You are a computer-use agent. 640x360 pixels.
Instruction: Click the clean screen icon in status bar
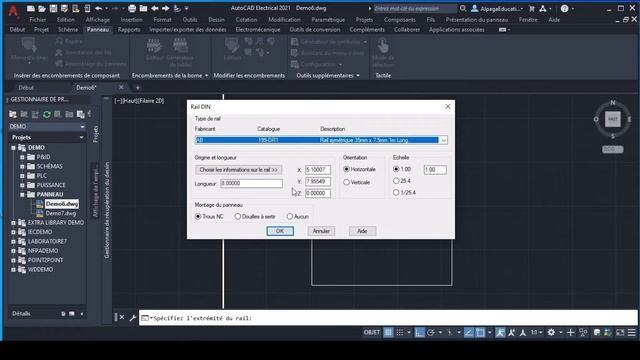620,333
